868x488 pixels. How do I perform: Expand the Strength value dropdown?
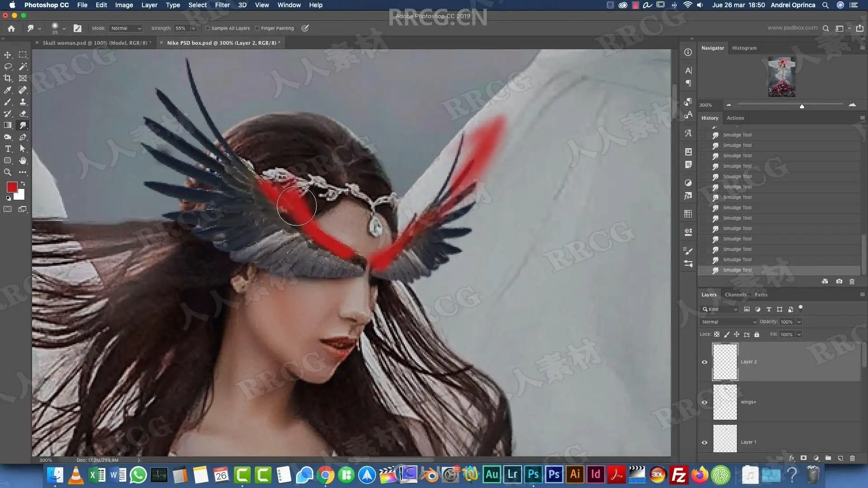(x=193, y=28)
